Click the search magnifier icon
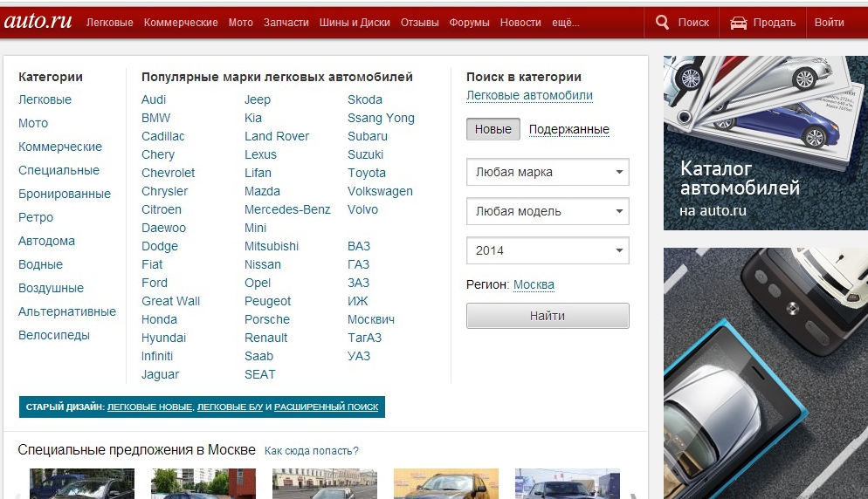The height and width of the screenshot is (499, 868). (x=663, y=23)
